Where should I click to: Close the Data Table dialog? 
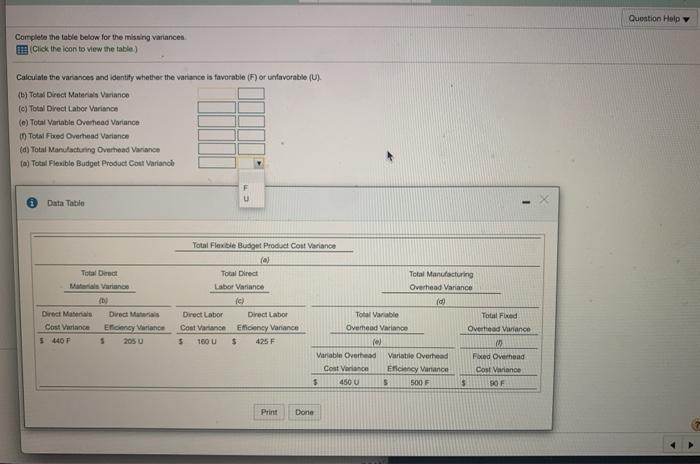pyautogui.click(x=544, y=200)
